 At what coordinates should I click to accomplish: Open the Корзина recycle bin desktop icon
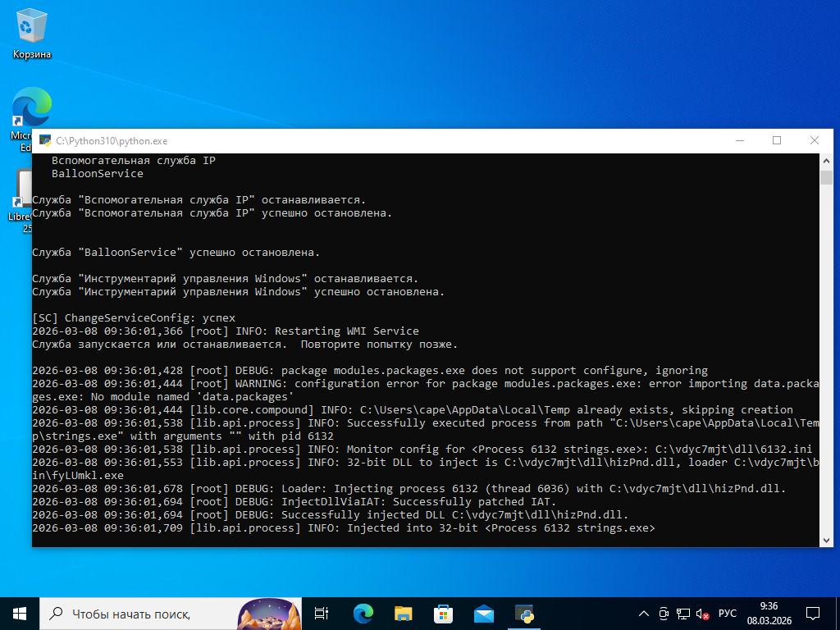pyautogui.click(x=31, y=33)
